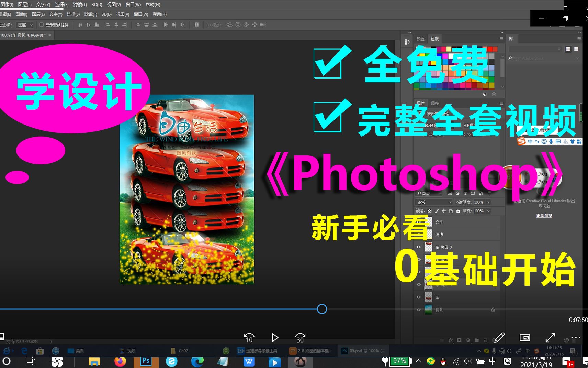Open Photoshop from the Windows taskbar
Image resolution: width=588 pixels, height=368 pixels.
coord(146,362)
